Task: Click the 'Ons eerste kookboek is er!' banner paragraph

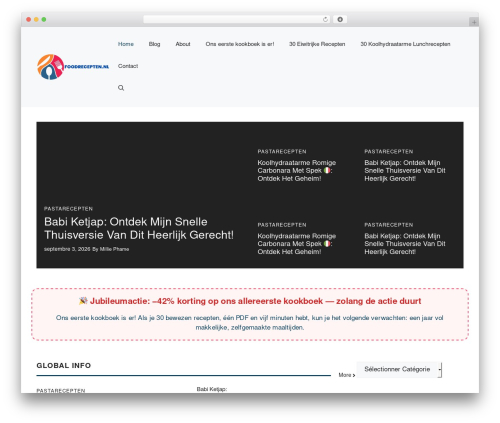Action: [250, 322]
